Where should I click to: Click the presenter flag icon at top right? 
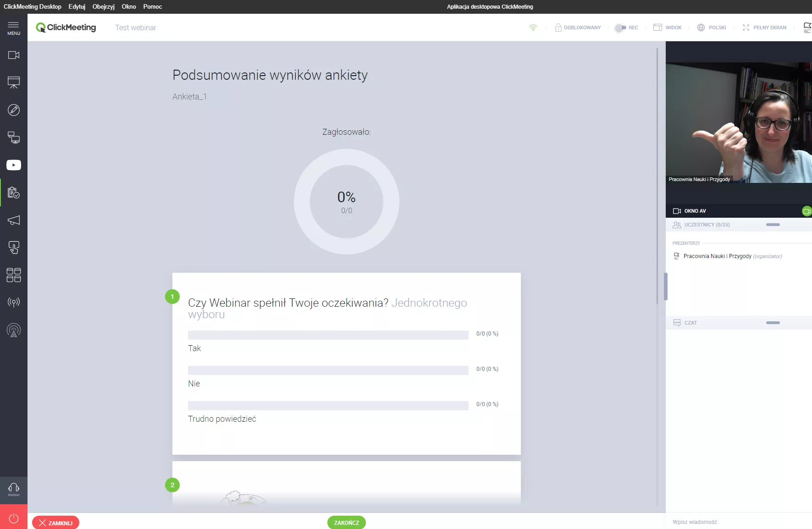click(807, 28)
